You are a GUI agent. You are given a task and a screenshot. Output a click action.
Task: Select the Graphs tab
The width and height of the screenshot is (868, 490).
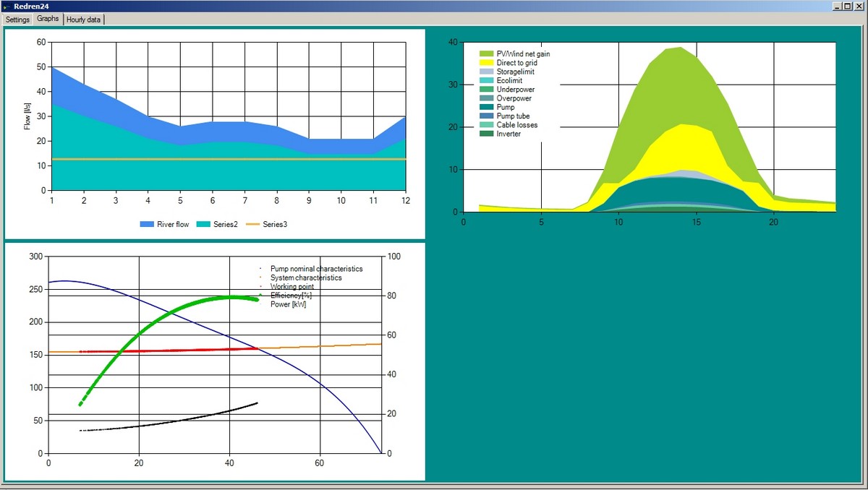[x=48, y=19]
